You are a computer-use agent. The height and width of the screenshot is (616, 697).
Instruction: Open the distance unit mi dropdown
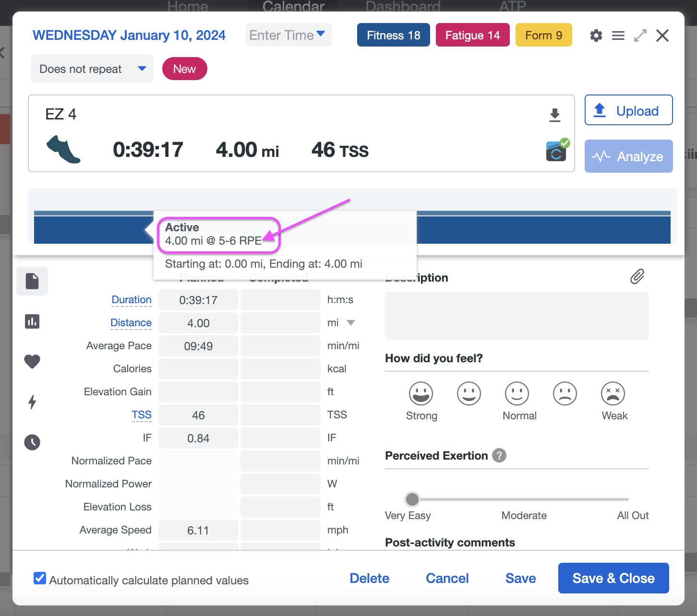pos(350,323)
